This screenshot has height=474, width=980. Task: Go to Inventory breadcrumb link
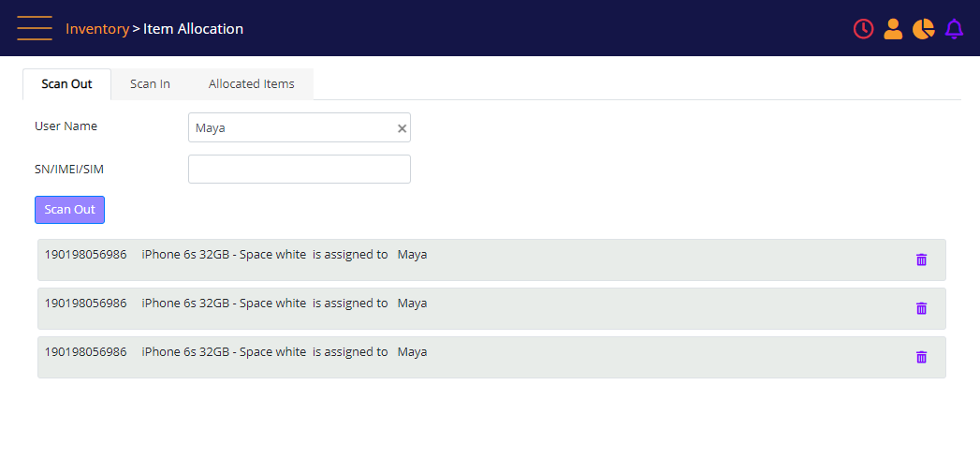pos(96,29)
